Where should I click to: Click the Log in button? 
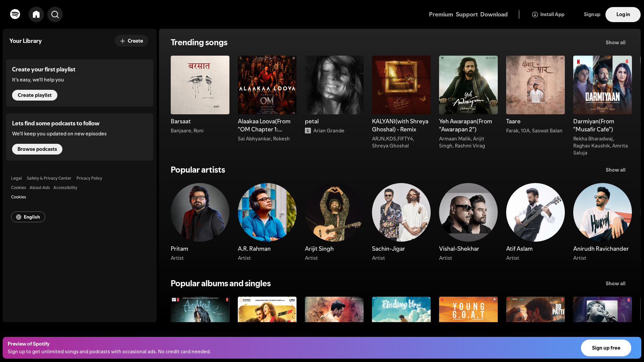(623, 14)
